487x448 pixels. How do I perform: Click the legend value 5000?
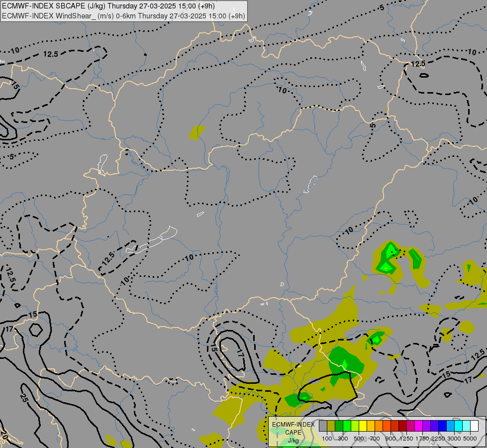coord(470,439)
